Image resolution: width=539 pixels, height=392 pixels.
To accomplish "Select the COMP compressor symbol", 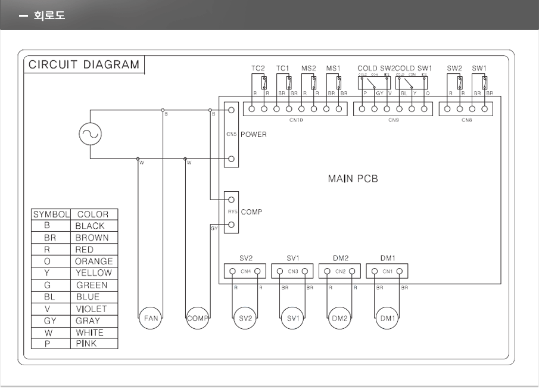I will [x=197, y=319].
